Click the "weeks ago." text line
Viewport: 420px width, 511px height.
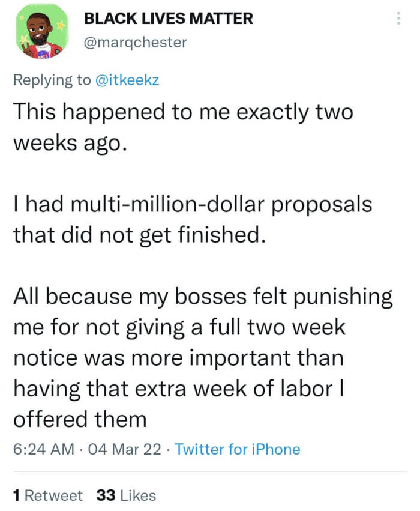click(x=71, y=143)
